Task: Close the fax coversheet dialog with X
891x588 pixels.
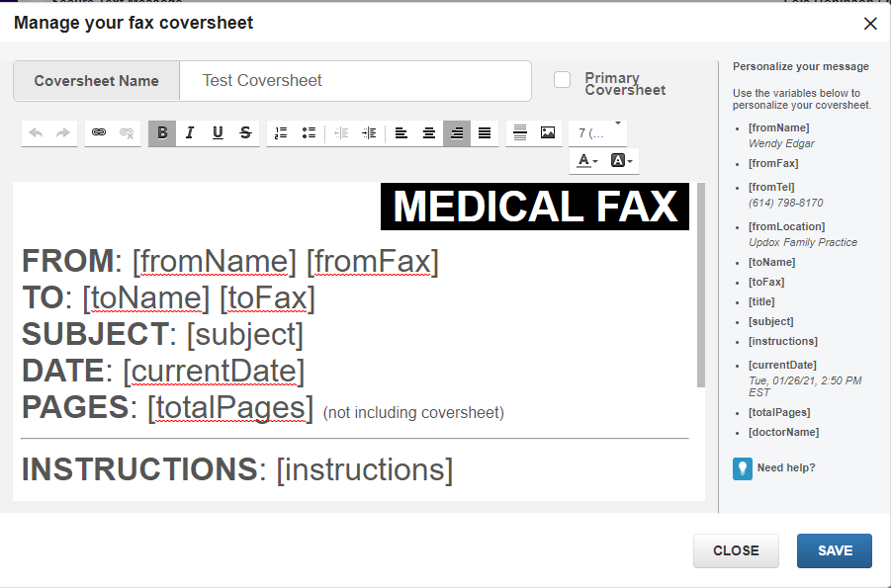Action: click(x=870, y=24)
